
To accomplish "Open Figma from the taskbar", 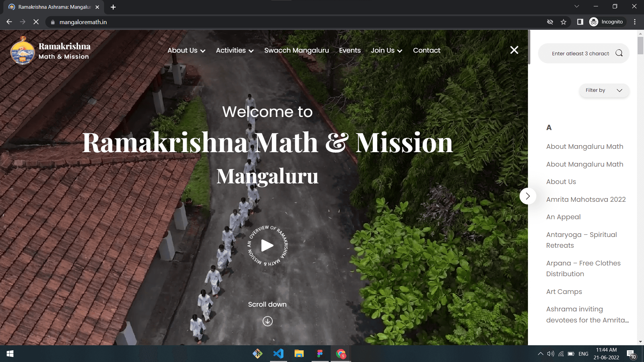I will pyautogui.click(x=320, y=354).
